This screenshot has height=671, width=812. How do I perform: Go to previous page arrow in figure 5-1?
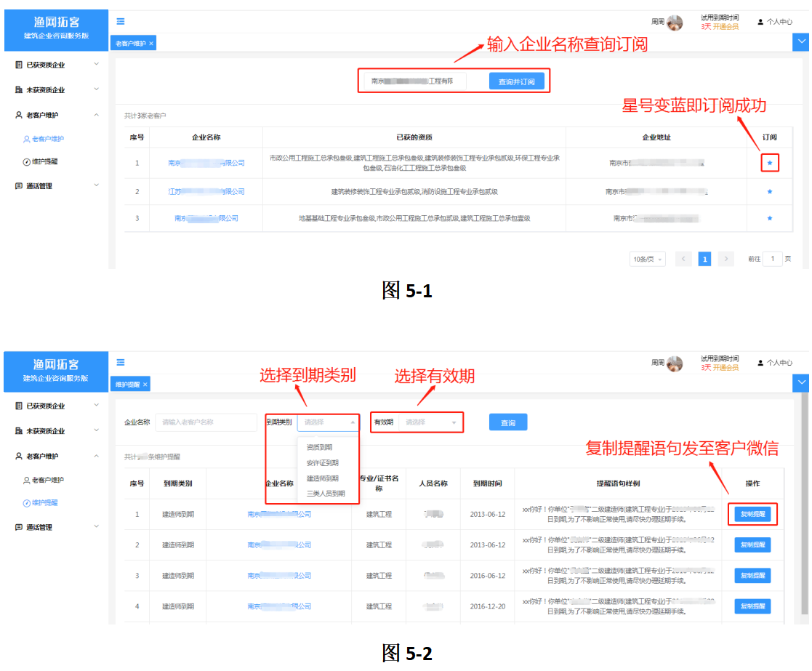683,259
